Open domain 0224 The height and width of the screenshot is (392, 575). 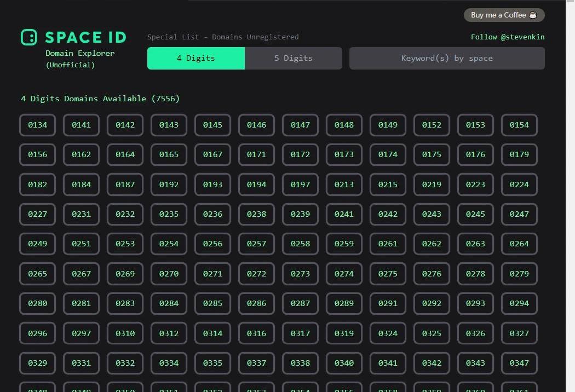point(519,185)
